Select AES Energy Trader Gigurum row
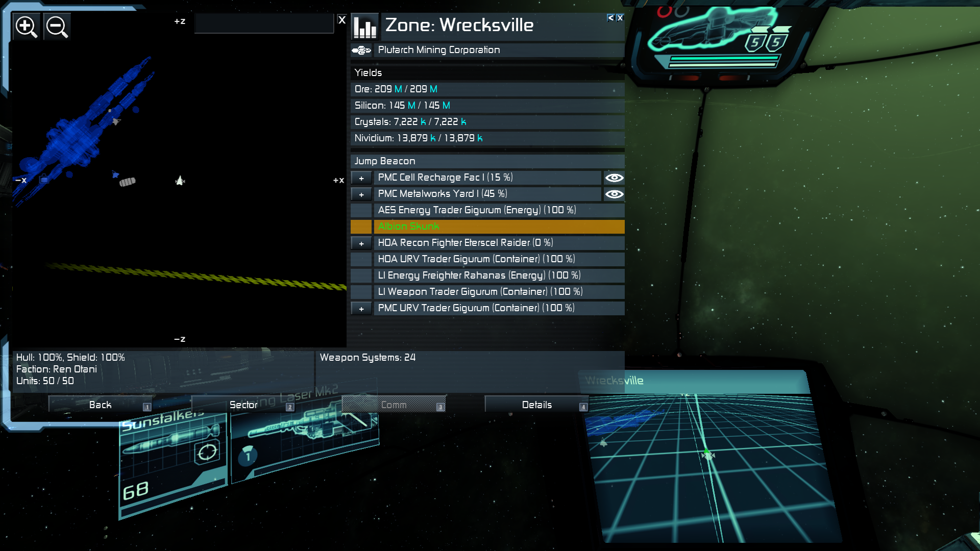This screenshot has height=551, width=980. [498, 210]
